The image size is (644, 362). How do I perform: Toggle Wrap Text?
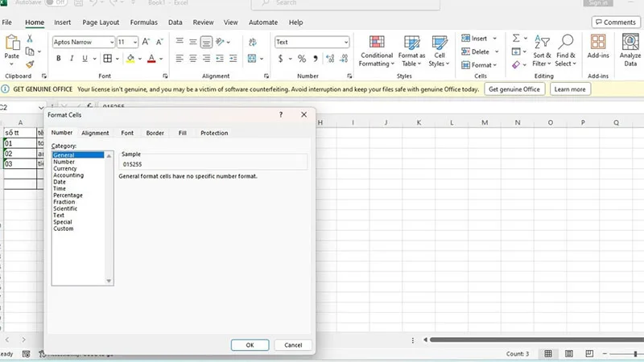(252, 42)
